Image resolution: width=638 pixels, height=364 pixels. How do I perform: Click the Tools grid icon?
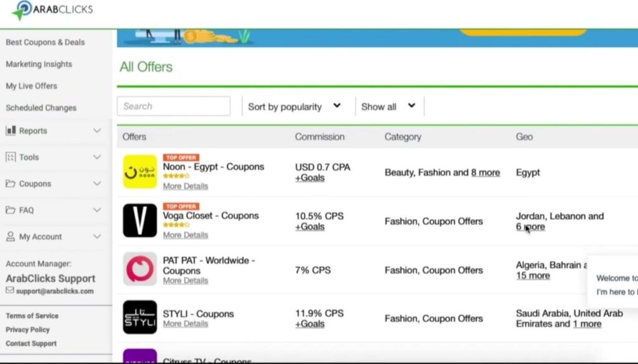point(11,157)
